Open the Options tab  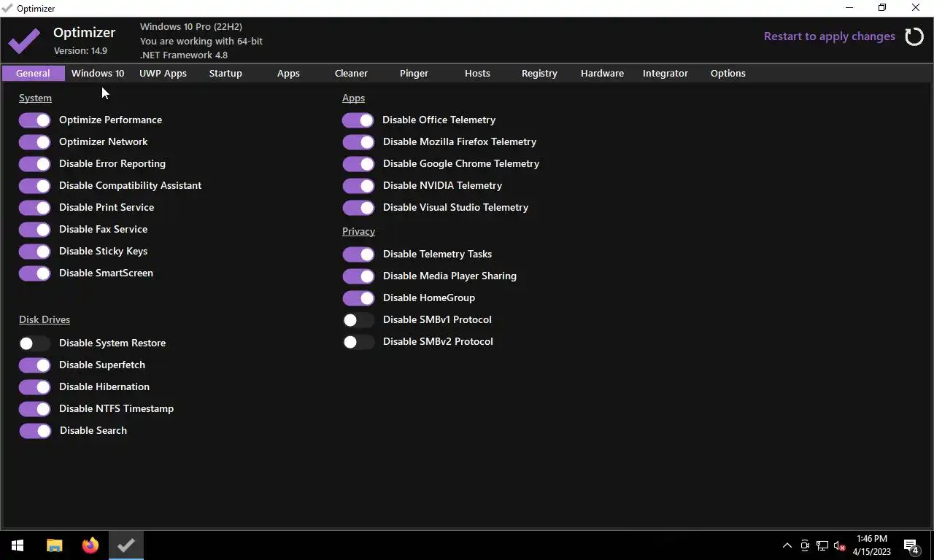pos(728,73)
